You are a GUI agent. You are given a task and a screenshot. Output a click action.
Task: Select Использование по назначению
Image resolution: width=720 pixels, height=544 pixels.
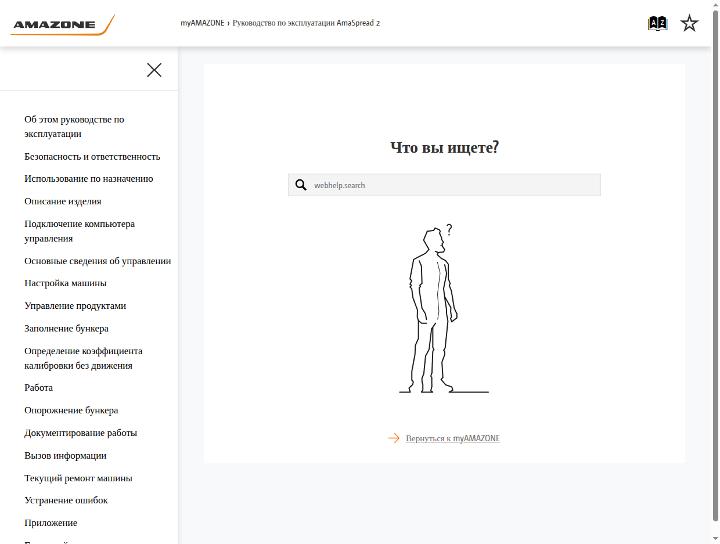[x=89, y=179]
